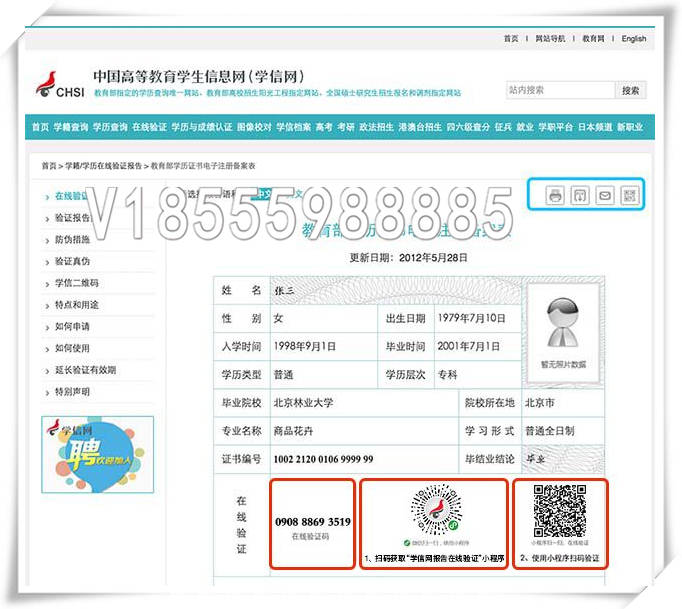Click the education level value 专科
Viewport: 682px width, 609px height.
click(447, 375)
